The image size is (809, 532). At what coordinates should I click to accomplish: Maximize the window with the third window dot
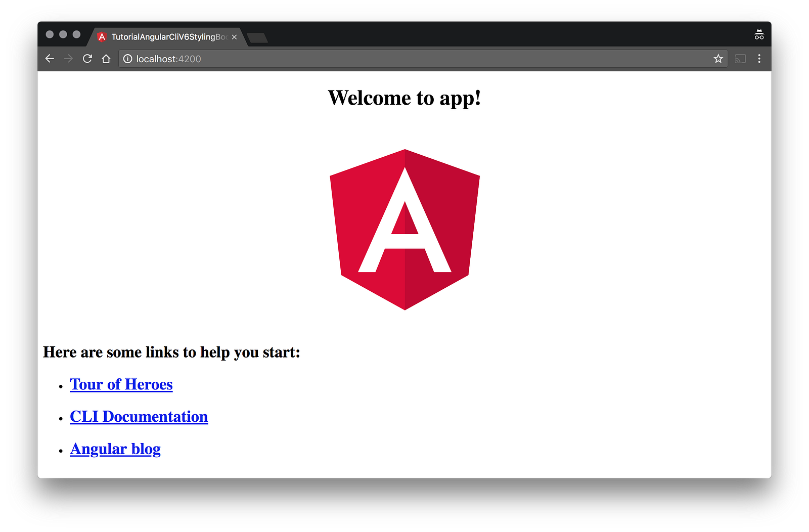pos(76,34)
